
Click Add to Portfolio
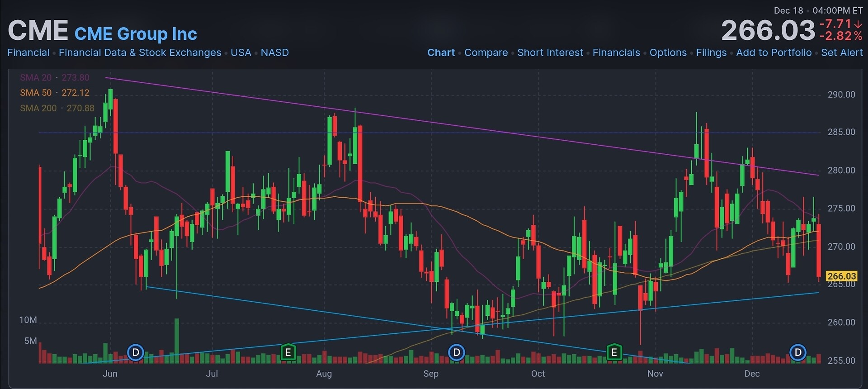point(774,52)
